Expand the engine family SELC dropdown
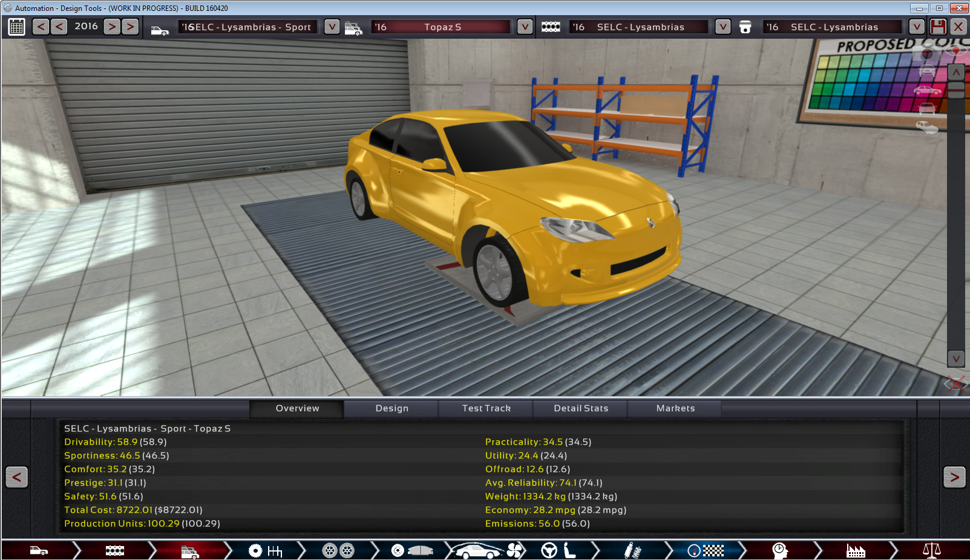The width and height of the screenshot is (970, 560). [723, 27]
